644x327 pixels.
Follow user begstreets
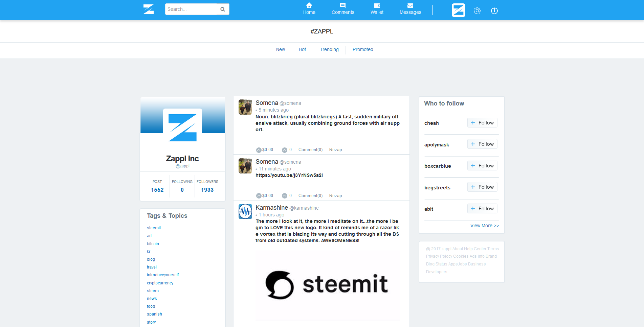coord(482,187)
